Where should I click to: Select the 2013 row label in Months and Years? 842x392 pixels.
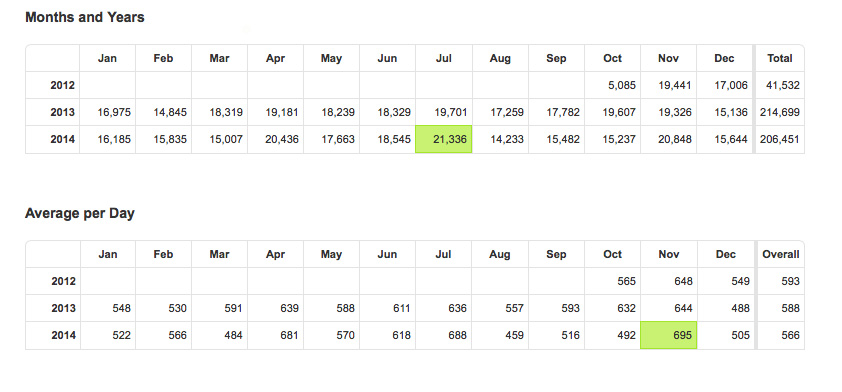63,112
